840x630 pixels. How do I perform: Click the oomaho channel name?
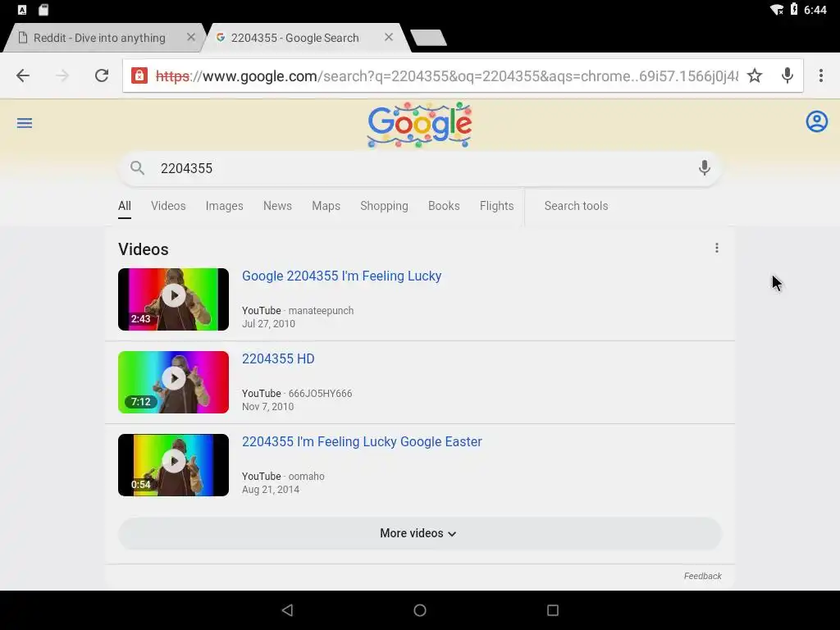pyautogui.click(x=307, y=477)
